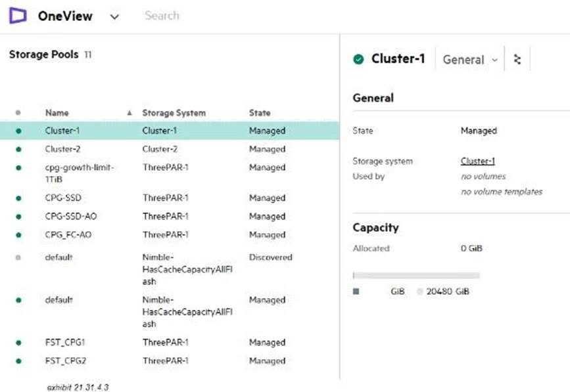Click the capacity allocation bar

(416, 276)
